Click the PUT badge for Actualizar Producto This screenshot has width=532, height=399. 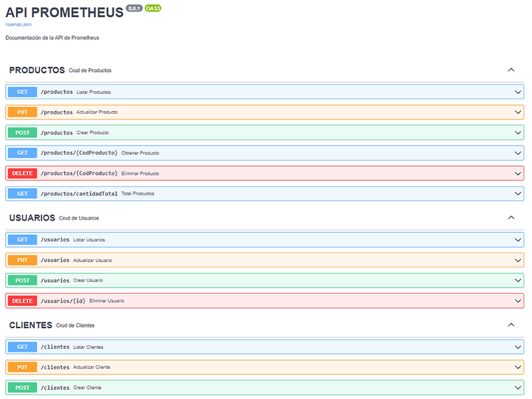click(x=22, y=112)
